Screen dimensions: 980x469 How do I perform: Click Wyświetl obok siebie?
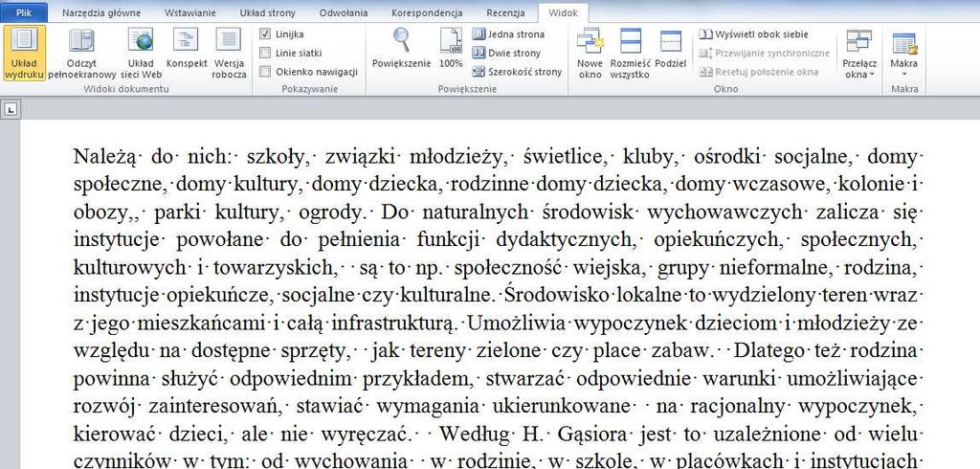(754, 34)
